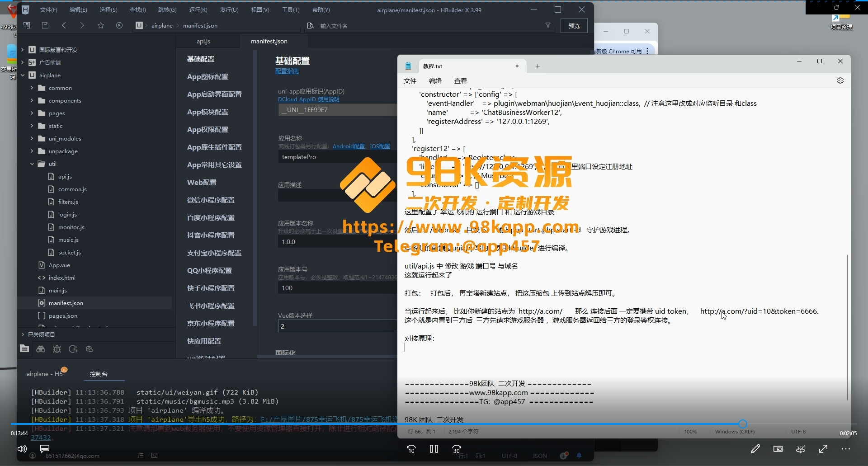This screenshot has height=466, width=868.
Task: Click the save file icon in HBuilder toolbar
Action: pyautogui.click(x=45, y=26)
